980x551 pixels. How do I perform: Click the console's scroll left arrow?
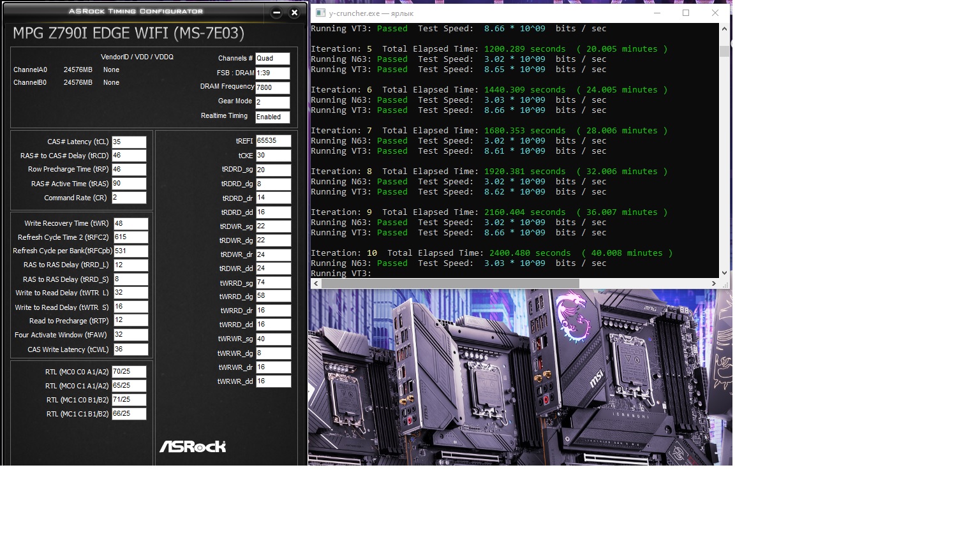click(x=316, y=283)
